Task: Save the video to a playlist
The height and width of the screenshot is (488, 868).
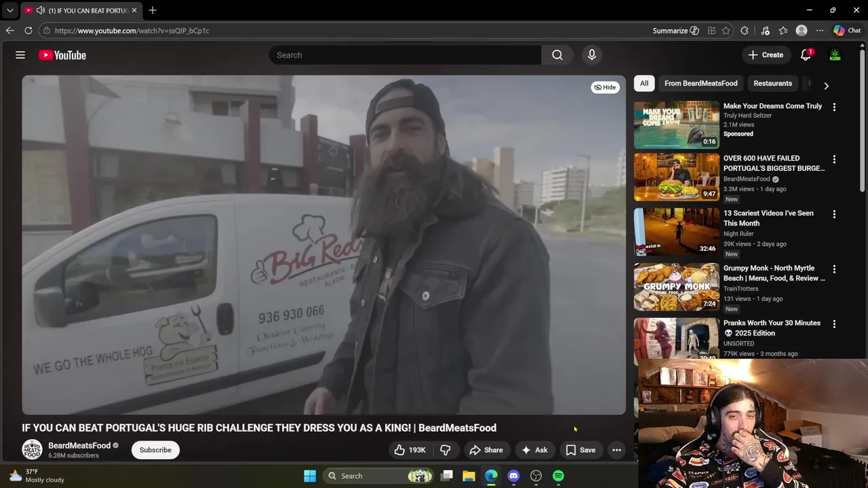Action: coord(580,450)
